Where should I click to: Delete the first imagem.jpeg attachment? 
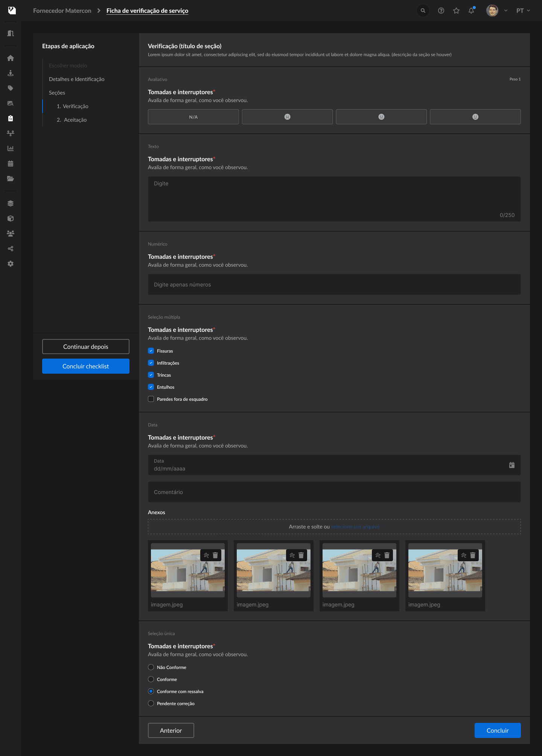click(x=215, y=555)
